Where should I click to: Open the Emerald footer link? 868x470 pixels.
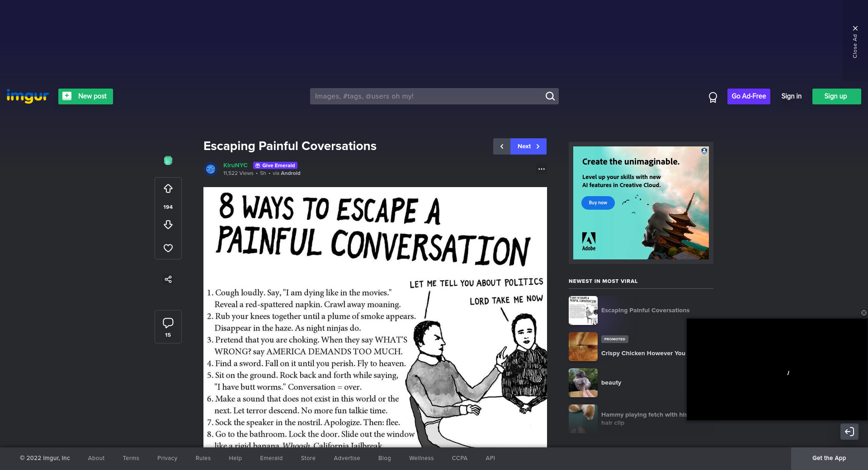tap(271, 458)
